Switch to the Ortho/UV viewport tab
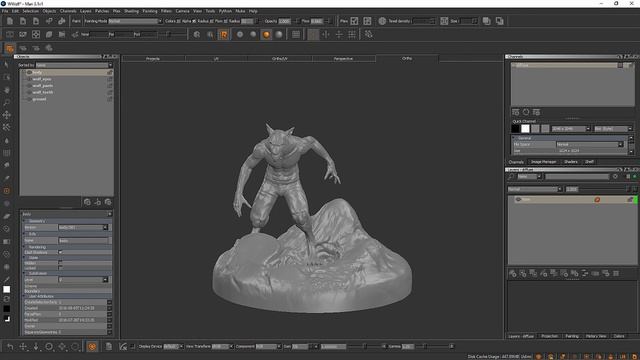640x360 pixels. point(280,59)
